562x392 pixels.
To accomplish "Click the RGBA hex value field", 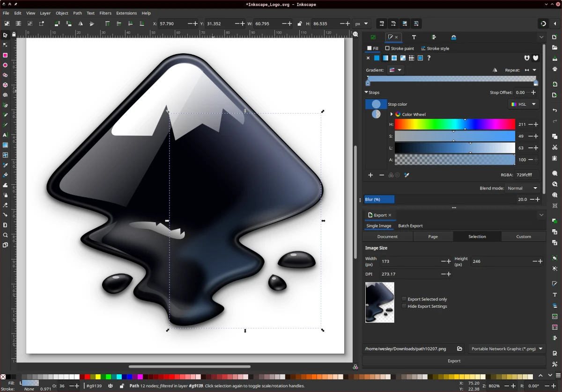I will pos(527,175).
